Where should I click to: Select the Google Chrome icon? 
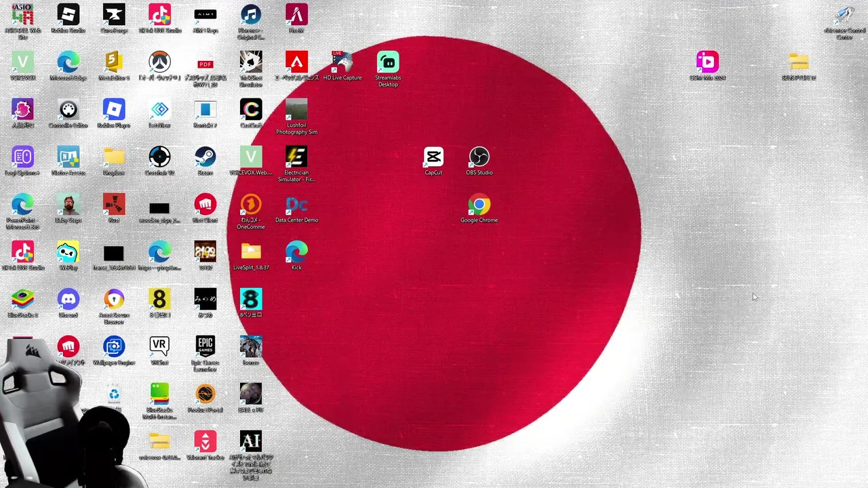pos(479,205)
